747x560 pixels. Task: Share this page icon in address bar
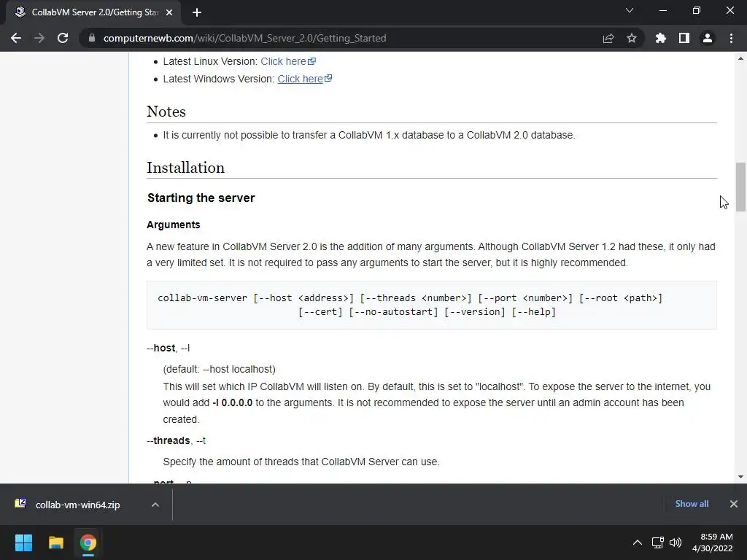(608, 38)
